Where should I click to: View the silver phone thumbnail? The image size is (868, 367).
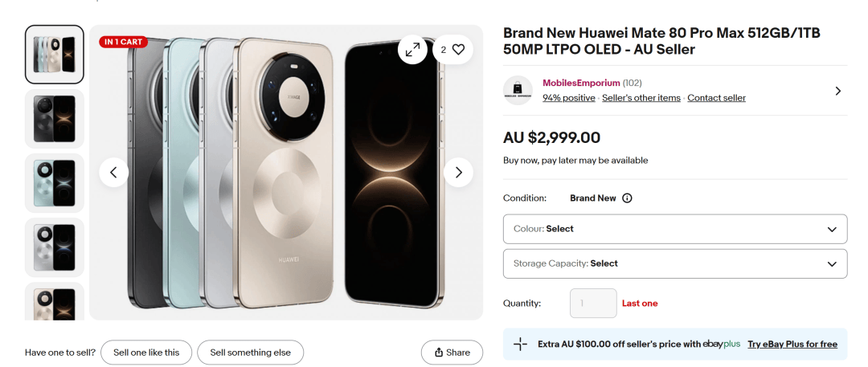tap(55, 247)
